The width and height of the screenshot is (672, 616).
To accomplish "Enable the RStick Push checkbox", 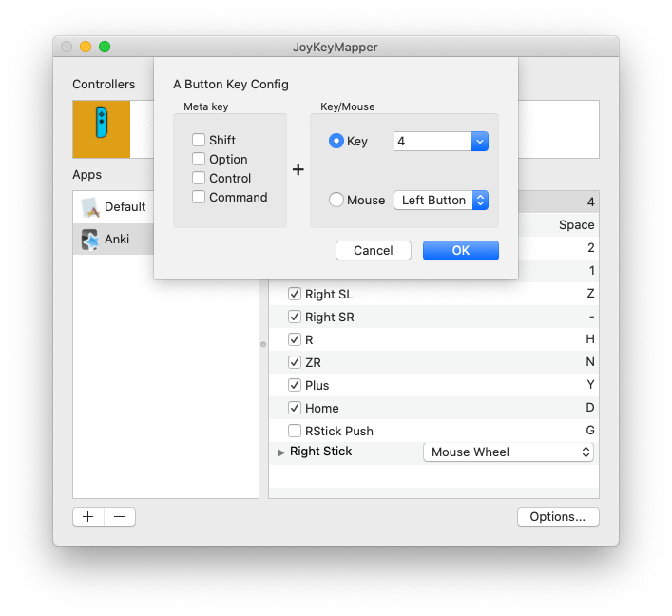I will pyautogui.click(x=295, y=431).
